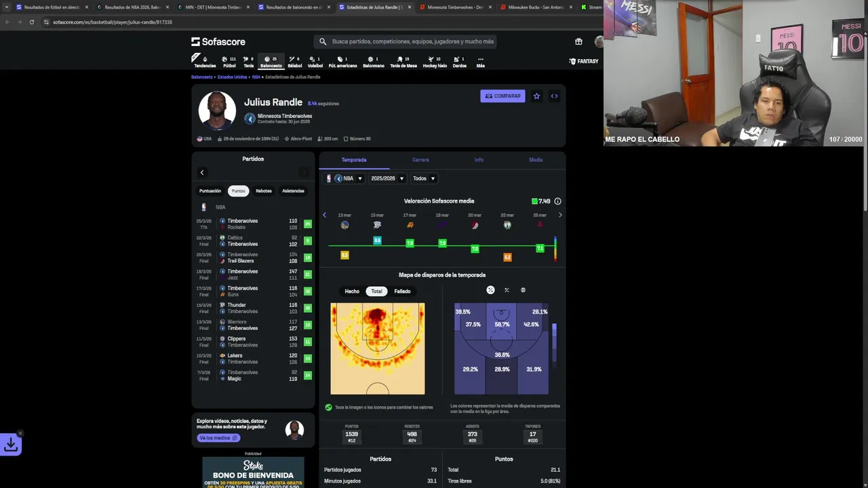
Task: Click the rating color scale bar
Action: pos(555,249)
